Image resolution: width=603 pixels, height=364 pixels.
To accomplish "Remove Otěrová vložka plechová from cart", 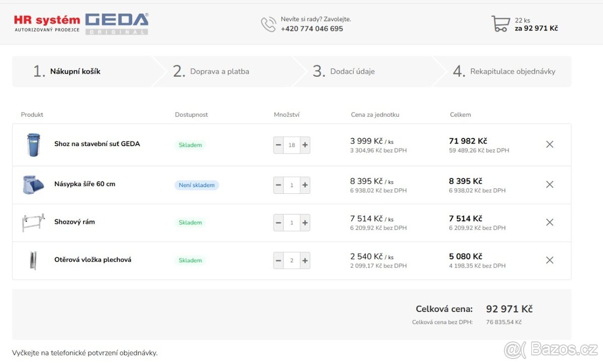I will click(549, 260).
